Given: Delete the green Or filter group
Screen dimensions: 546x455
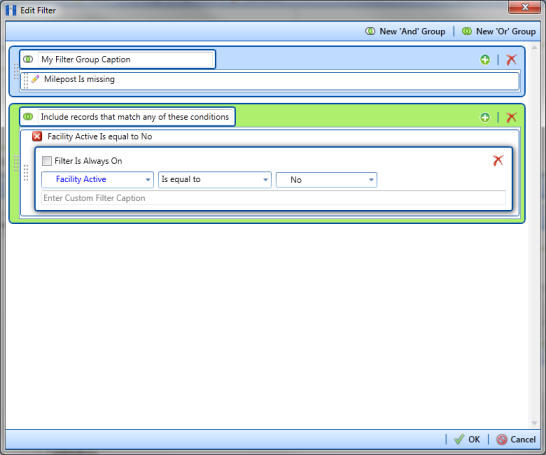Looking at the screenshot, I should click(x=511, y=117).
